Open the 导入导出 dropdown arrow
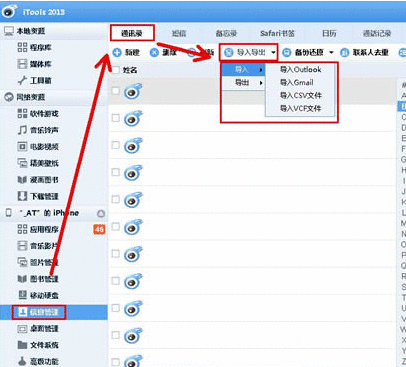 [x=273, y=53]
